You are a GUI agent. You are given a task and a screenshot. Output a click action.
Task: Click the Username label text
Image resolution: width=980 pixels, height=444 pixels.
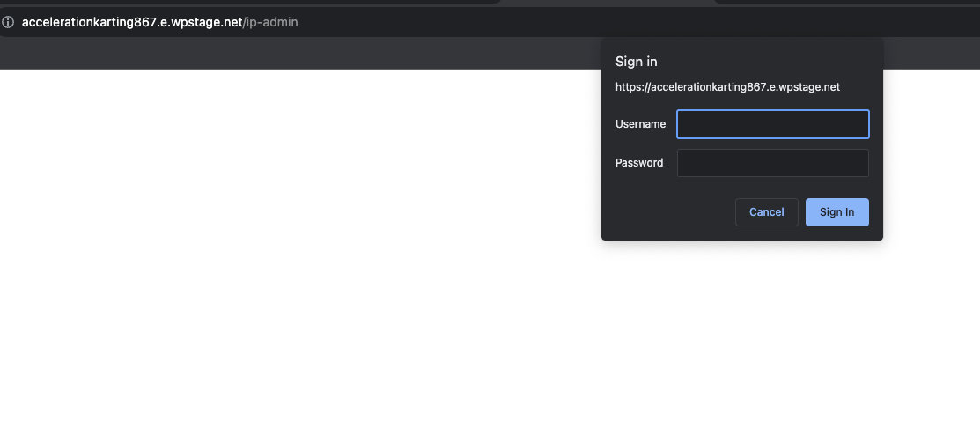(641, 124)
